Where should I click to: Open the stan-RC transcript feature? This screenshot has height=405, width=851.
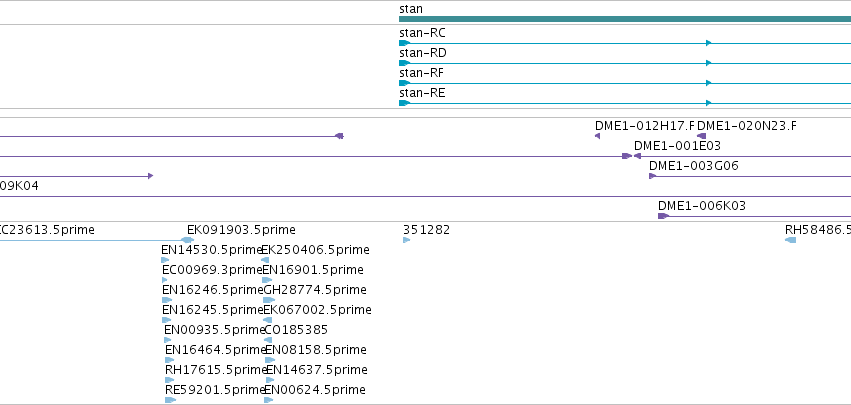pyautogui.click(x=625, y=43)
